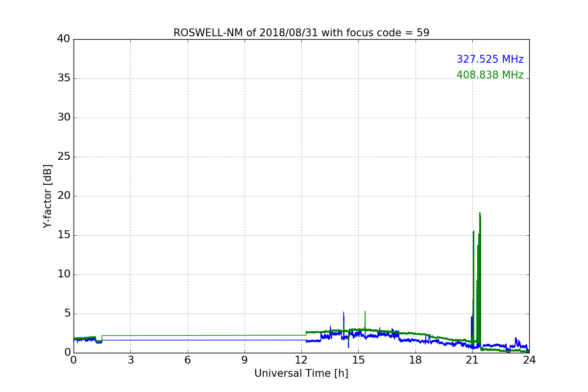Click the y-axis tick label 30
The height and width of the screenshot is (392, 588).
pyautogui.click(x=64, y=118)
